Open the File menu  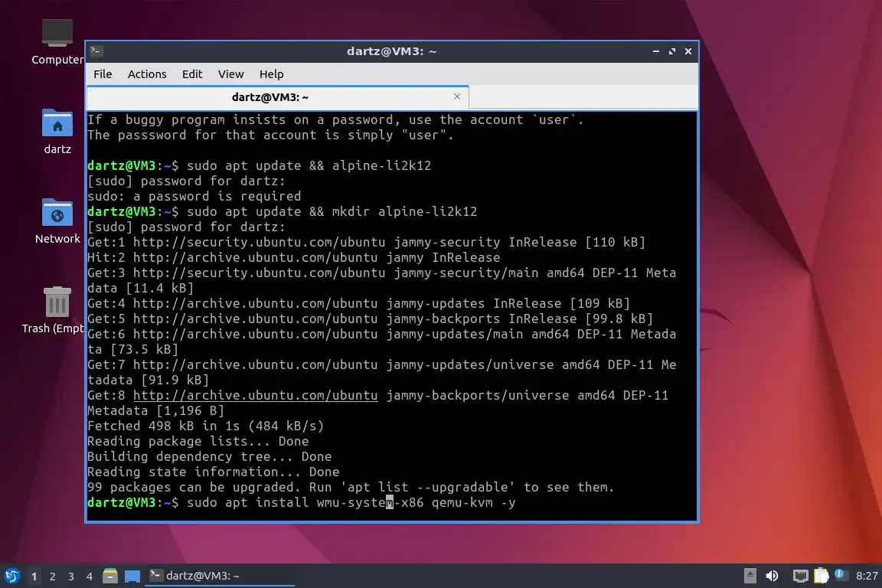(103, 74)
